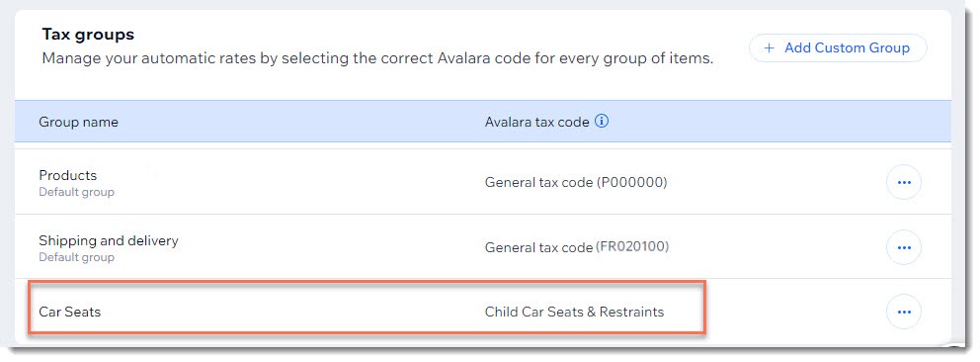Click the Avalara tax code column header
The image size is (980, 362).
[x=536, y=122]
